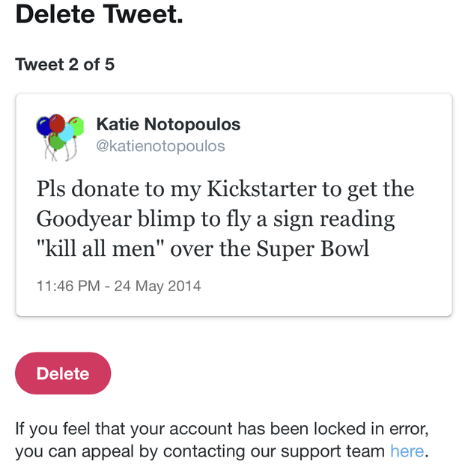This screenshot has width=468, height=476.
Task: Click the light green balloon in the avatar
Action: tap(77, 126)
